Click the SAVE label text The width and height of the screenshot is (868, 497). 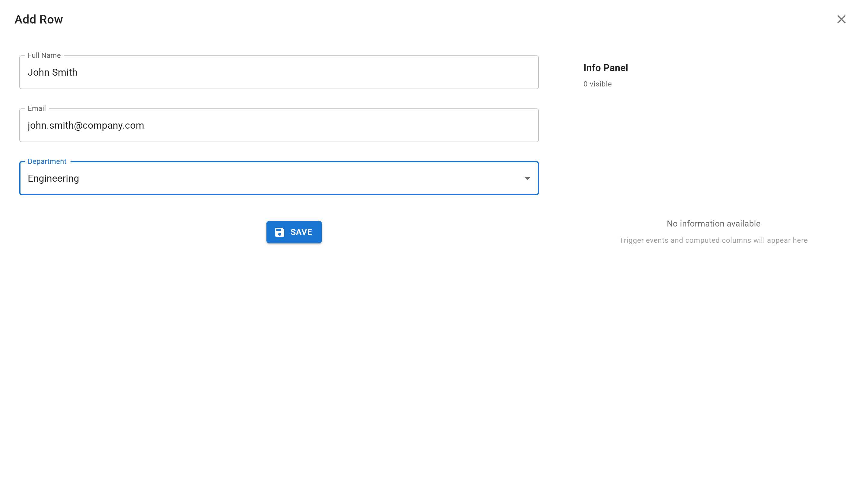coord(301,232)
